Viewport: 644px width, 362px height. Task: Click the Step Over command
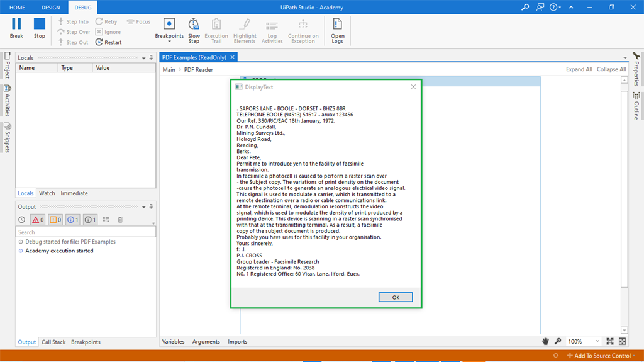(x=74, y=31)
